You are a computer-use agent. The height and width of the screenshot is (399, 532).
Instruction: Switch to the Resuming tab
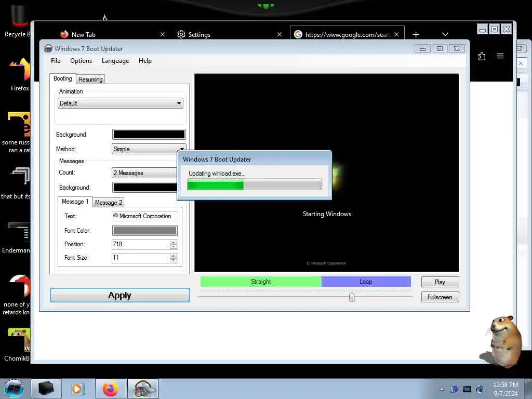(x=90, y=79)
